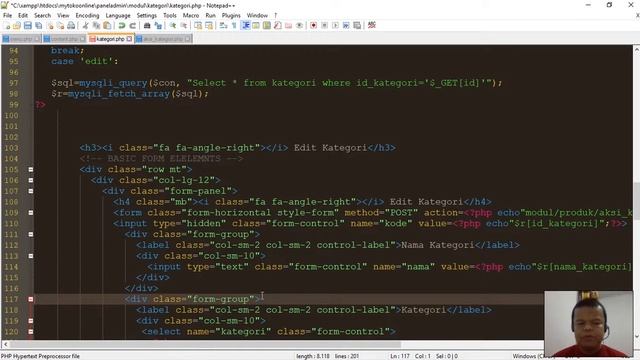Click the spell check ABC icon
This screenshot has width=640, height=360.
371,25
